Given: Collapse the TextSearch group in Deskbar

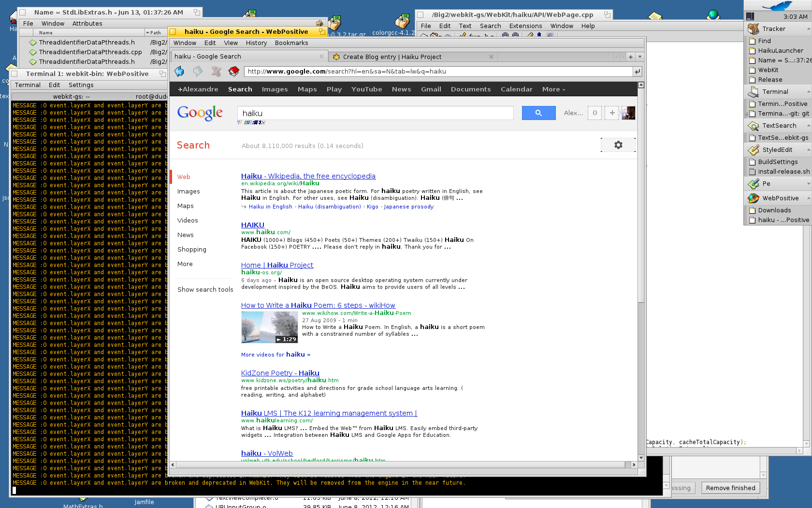Looking at the screenshot, I should click(808, 126).
